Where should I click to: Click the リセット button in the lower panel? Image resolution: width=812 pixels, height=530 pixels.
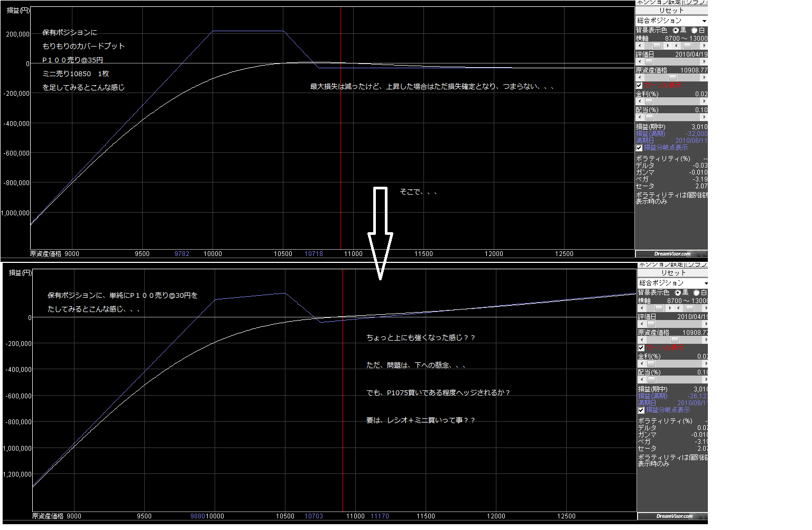pyautogui.click(x=673, y=273)
